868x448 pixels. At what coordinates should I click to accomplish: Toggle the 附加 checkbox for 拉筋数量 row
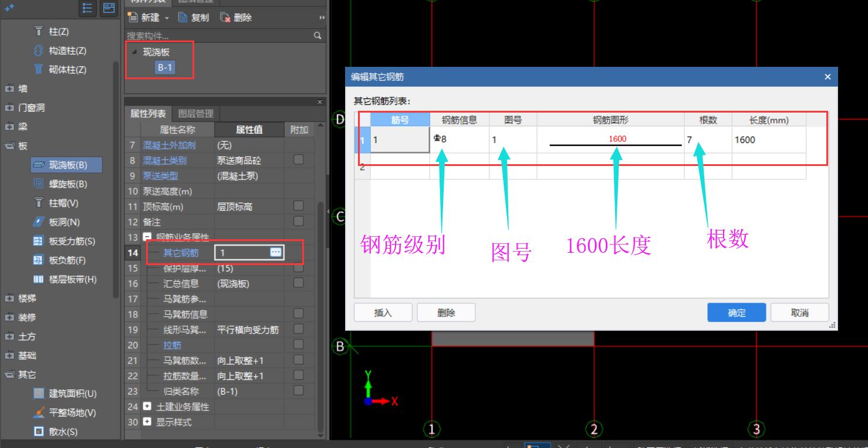(298, 375)
